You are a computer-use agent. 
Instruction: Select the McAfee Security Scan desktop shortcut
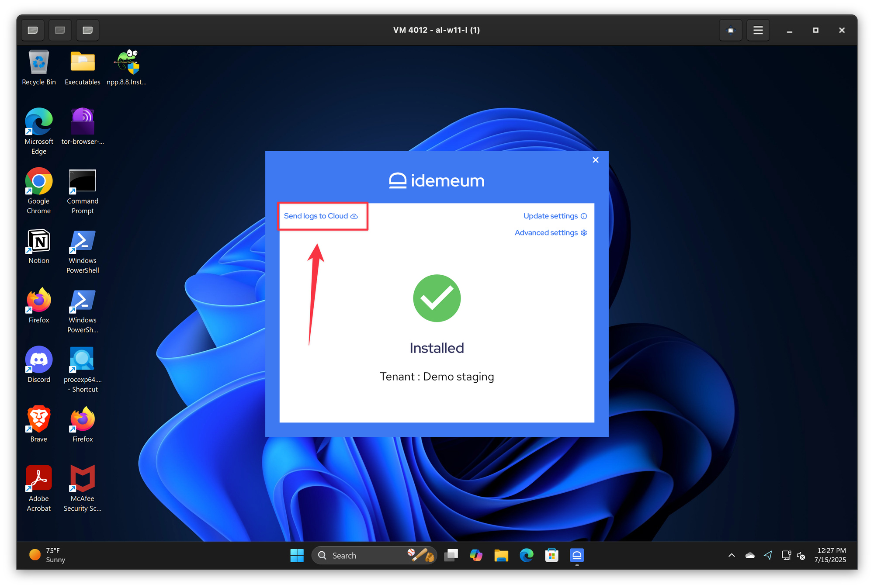83,488
